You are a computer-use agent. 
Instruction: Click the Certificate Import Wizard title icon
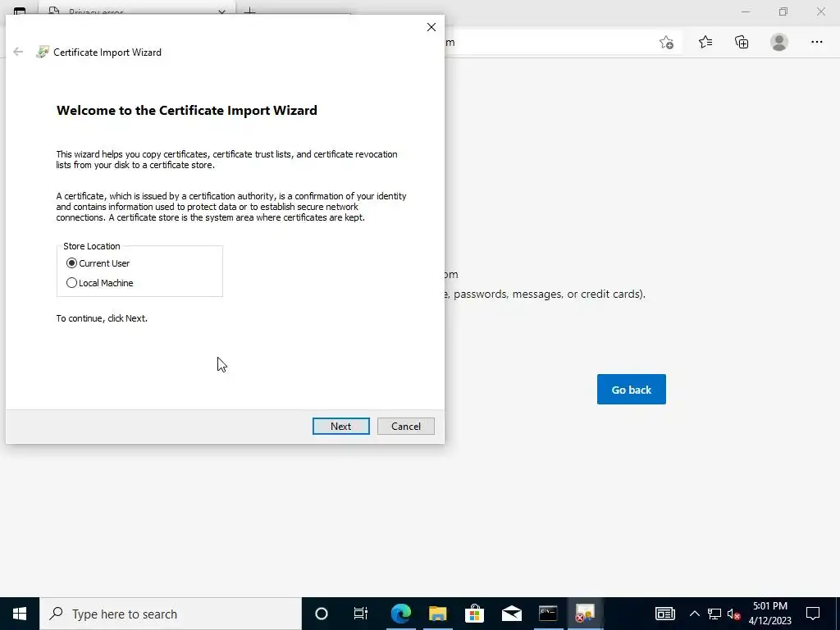(x=43, y=52)
